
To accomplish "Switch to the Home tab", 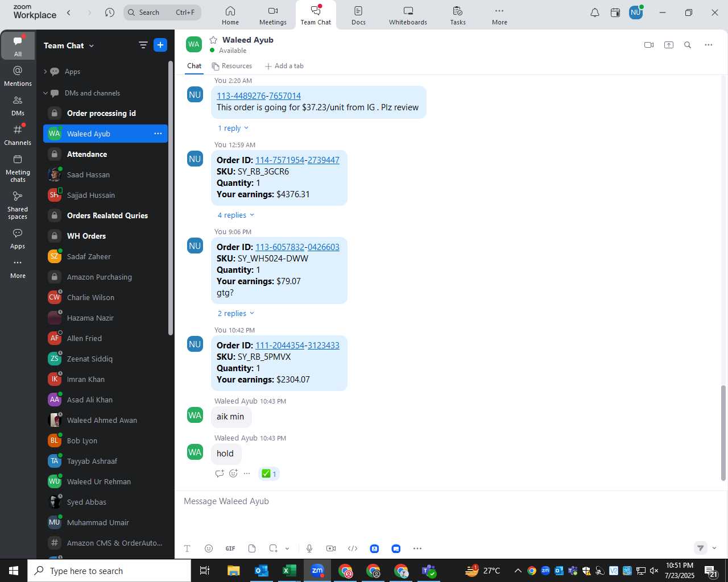I will [230, 15].
